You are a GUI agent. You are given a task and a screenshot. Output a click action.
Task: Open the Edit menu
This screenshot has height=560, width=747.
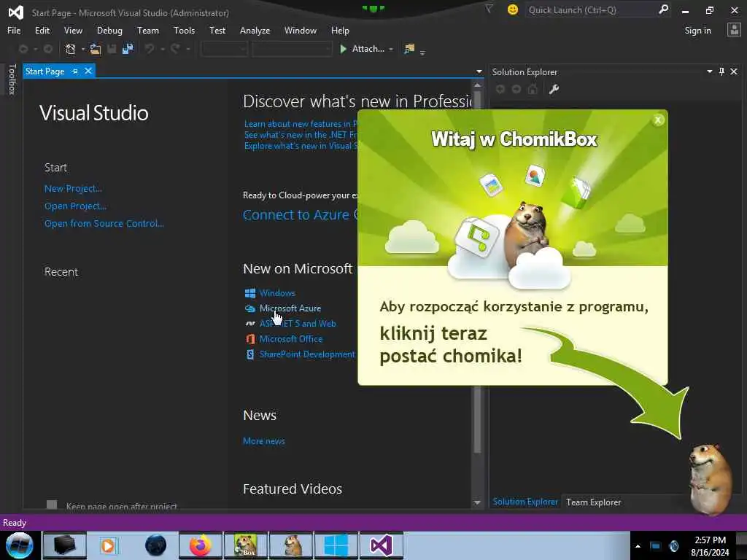[x=42, y=31]
